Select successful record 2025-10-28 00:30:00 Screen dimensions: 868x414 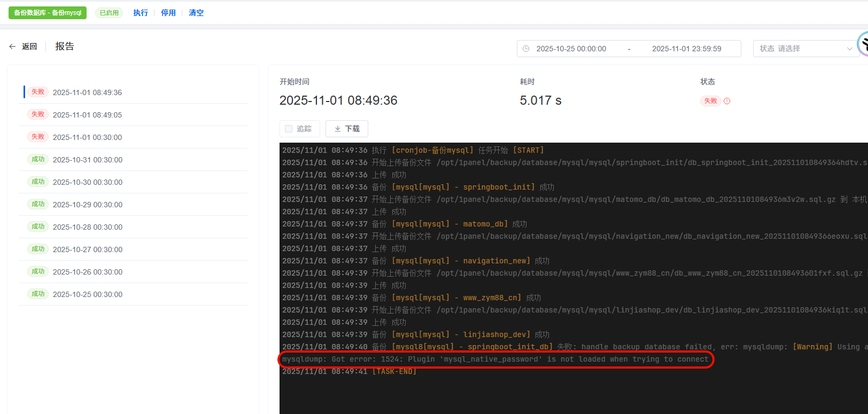(x=87, y=227)
